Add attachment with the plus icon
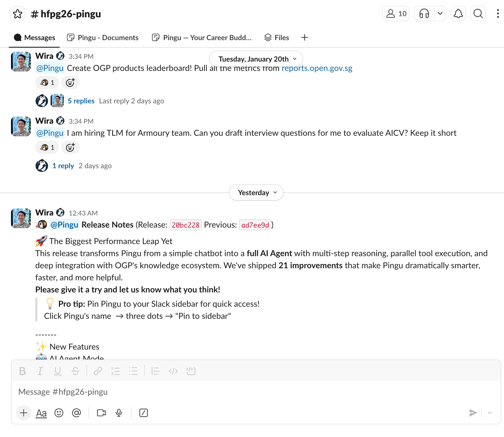 [x=23, y=413]
